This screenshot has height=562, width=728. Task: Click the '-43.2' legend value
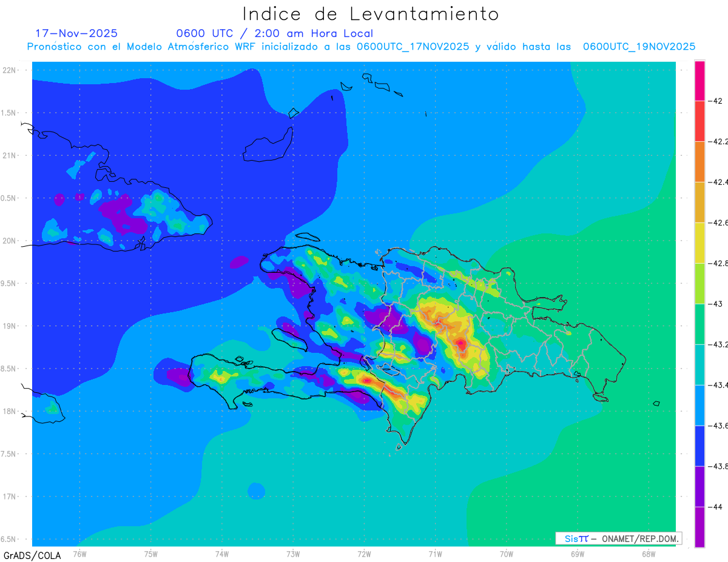(x=718, y=344)
